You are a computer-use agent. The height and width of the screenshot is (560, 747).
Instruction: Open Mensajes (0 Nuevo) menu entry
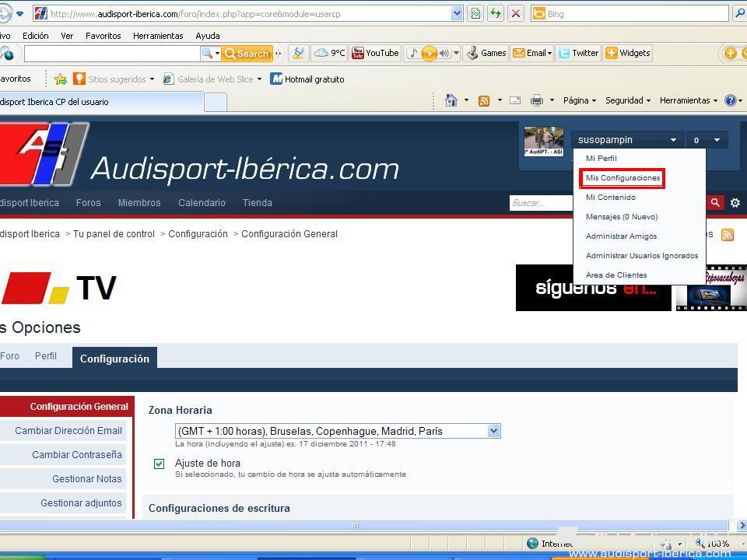(621, 217)
